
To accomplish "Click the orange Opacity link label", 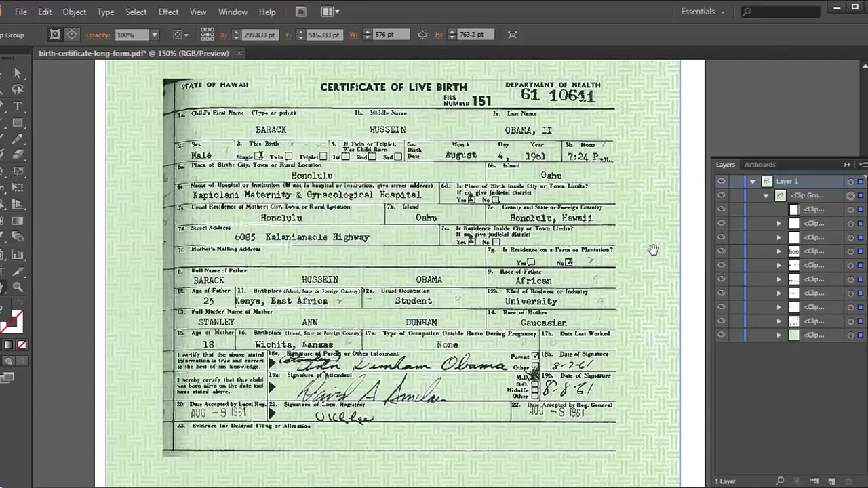I will tap(98, 35).
